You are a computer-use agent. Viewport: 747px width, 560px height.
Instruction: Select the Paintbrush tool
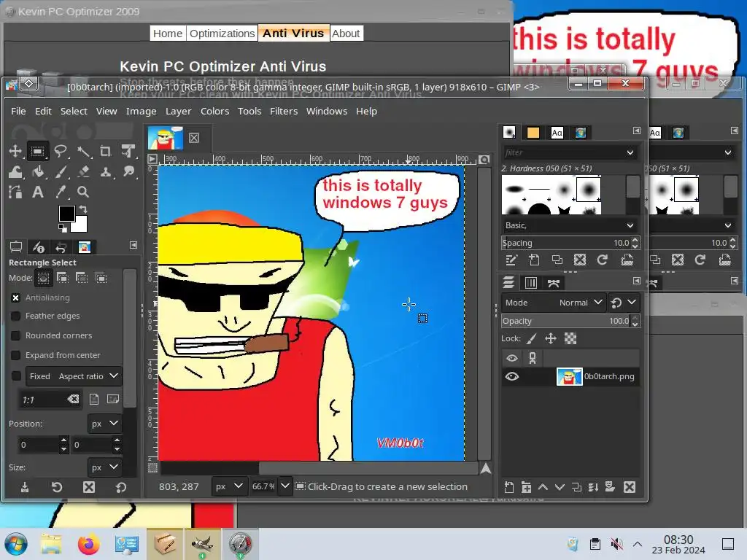pos(61,171)
